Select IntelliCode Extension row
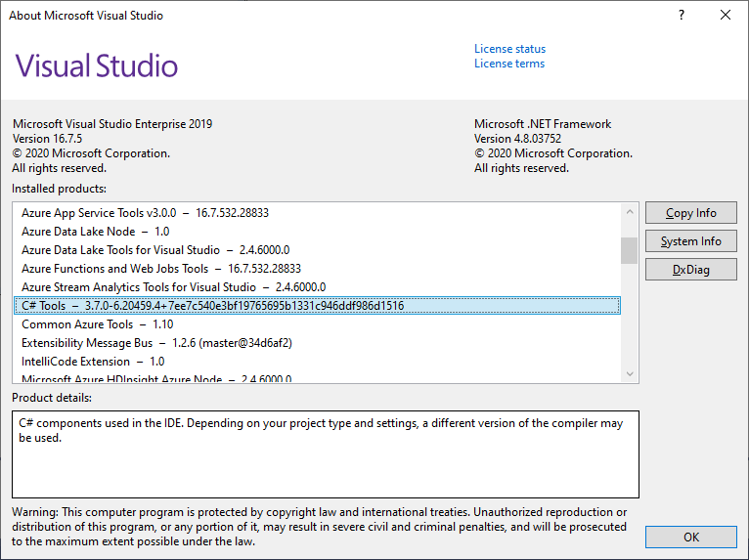The height and width of the screenshot is (560, 749). point(317,362)
